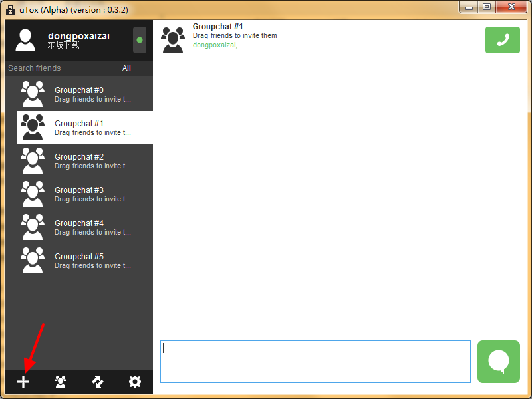Screen dimensions: 532x399
Task: Create a new group chat icon
Action: (x=61, y=382)
